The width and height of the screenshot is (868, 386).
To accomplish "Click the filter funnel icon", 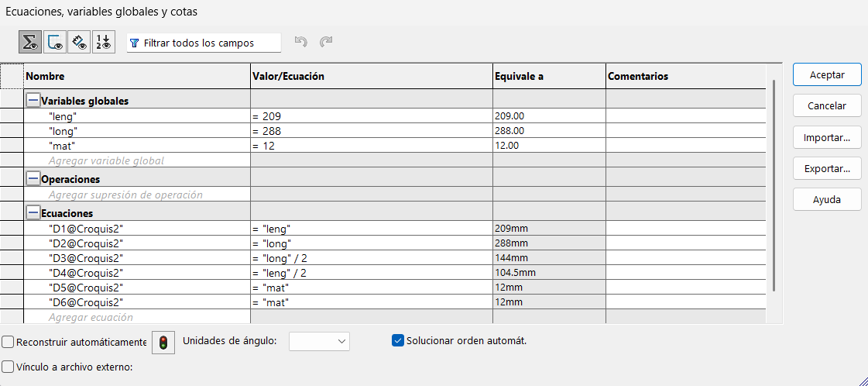I will [135, 43].
